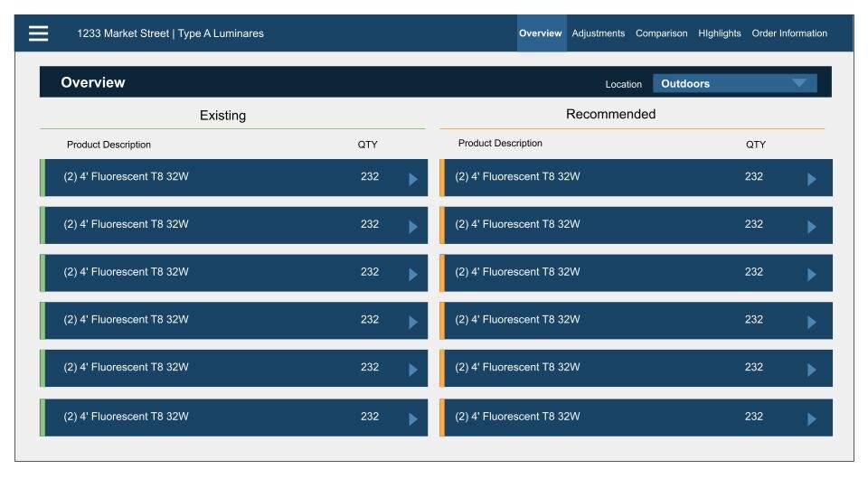Expand the second Recommended row arrow

click(x=812, y=227)
